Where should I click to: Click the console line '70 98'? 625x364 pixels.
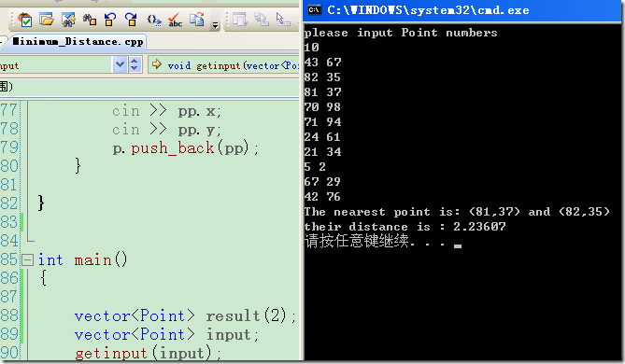(322, 107)
